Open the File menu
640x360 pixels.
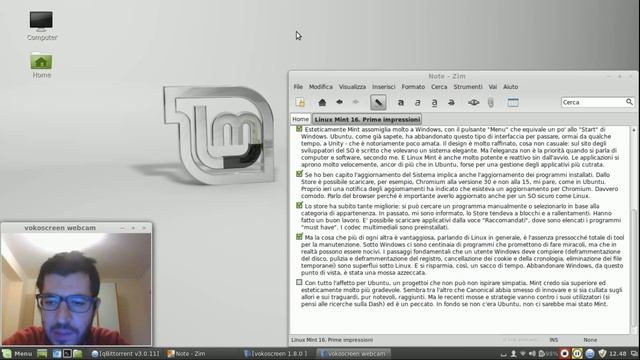[x=298, y=87]
